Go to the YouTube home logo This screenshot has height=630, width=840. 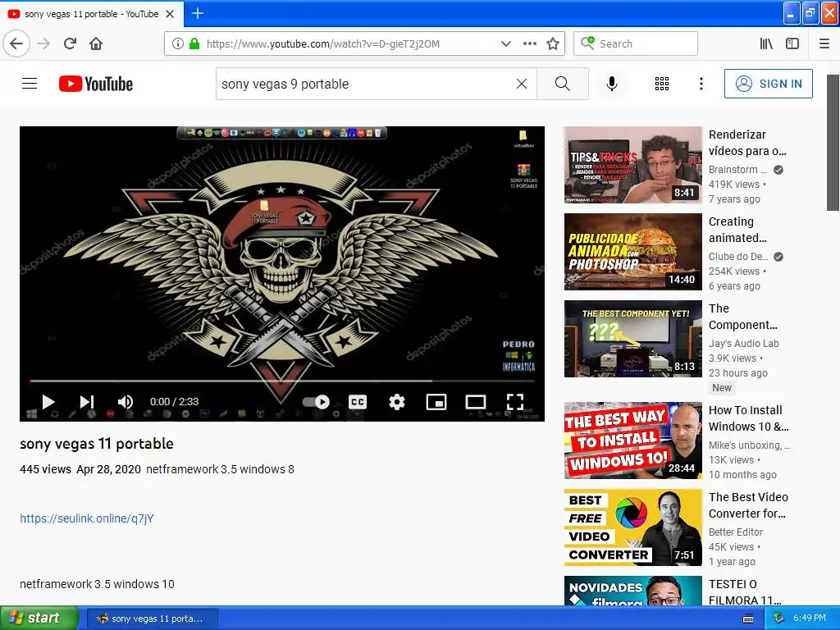point(96,84)
